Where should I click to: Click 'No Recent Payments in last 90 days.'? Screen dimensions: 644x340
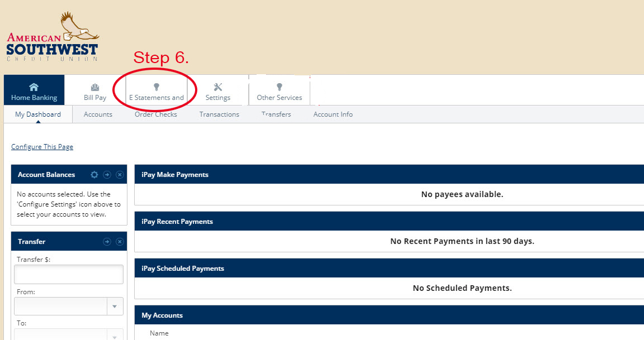coord(462,241)
